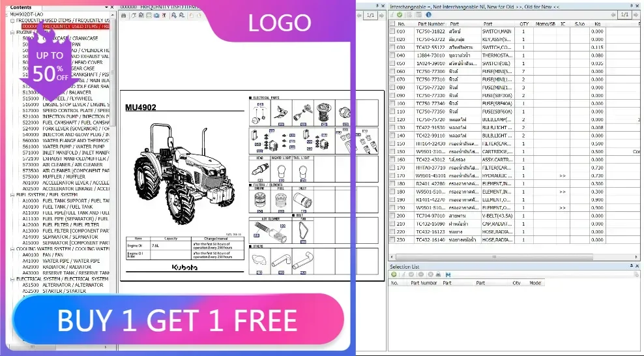Collapse the COOLING WATER SYSTEM tree node

click(12, 249)
